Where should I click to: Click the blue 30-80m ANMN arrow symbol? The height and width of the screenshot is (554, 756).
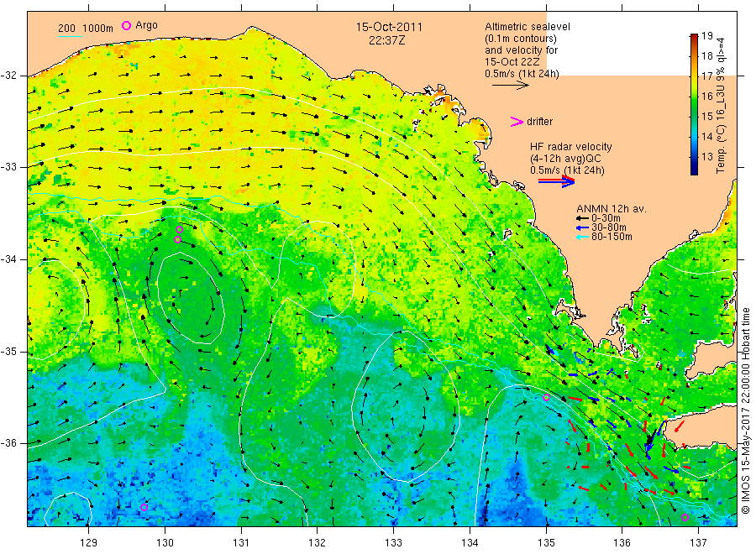click(582, 227)
